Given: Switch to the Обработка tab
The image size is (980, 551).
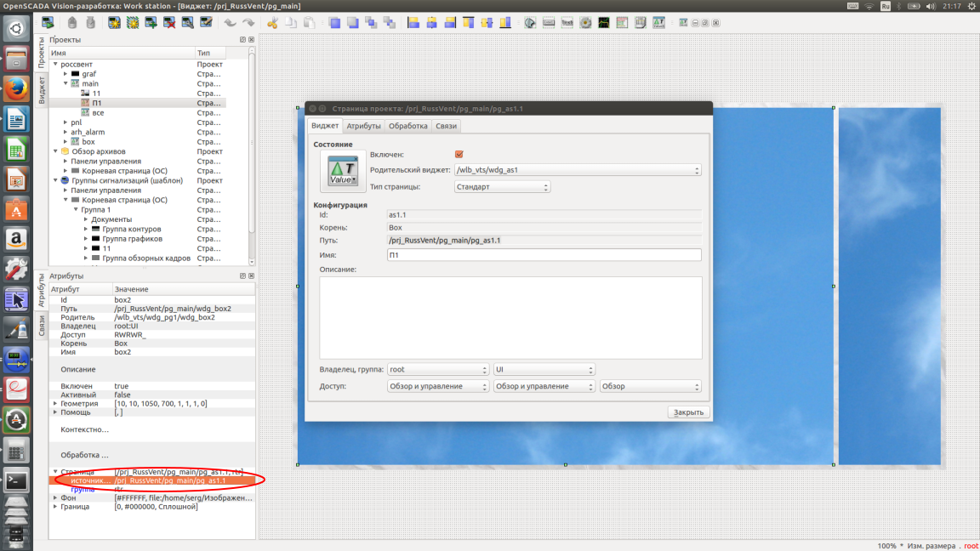Looking at the screenshot, I should (x=407, y=126).
